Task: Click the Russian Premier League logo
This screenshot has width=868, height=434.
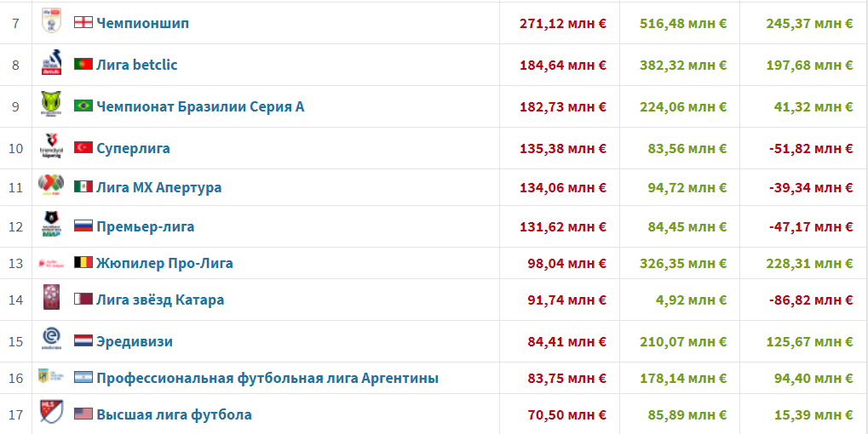Action: (x=51, y=226)
